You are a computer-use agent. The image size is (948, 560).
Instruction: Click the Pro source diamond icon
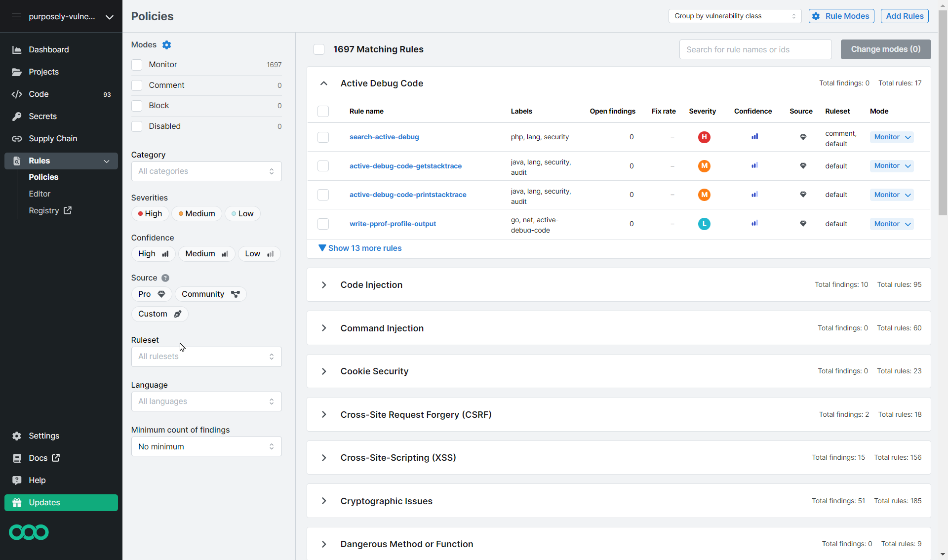click(161, 294)
